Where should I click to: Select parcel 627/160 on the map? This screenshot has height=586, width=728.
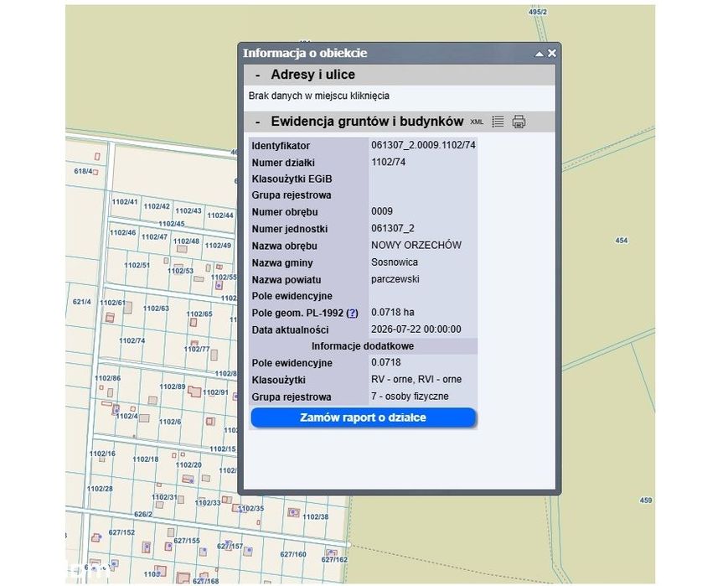pyautogui.click(x=293, y=554)
